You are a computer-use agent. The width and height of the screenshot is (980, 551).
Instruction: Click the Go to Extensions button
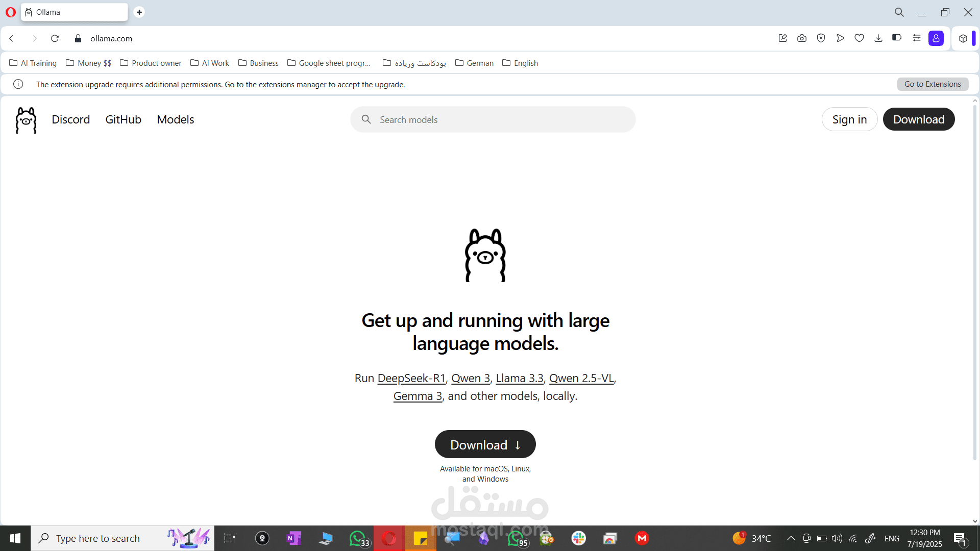click(x=933, y=84)
